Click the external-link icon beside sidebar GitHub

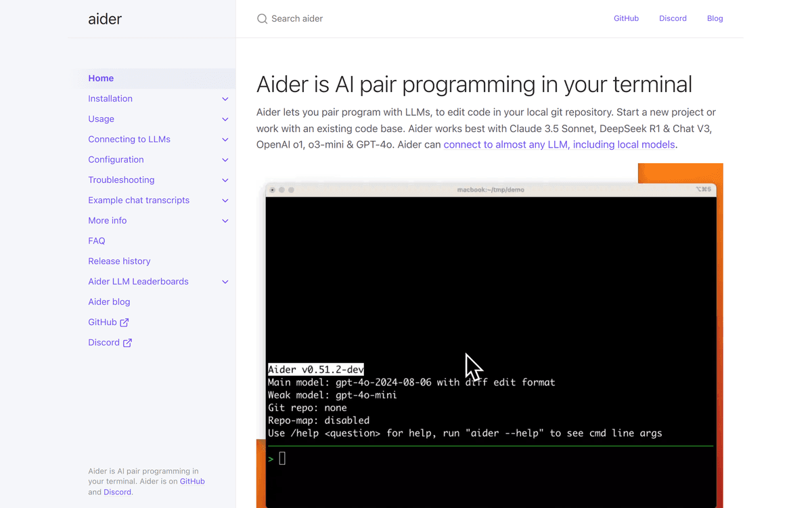pos(125,322)
